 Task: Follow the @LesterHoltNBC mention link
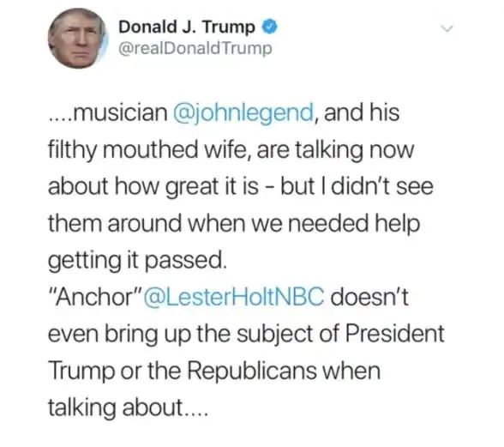pyautogui.click(x=234, y=298)
